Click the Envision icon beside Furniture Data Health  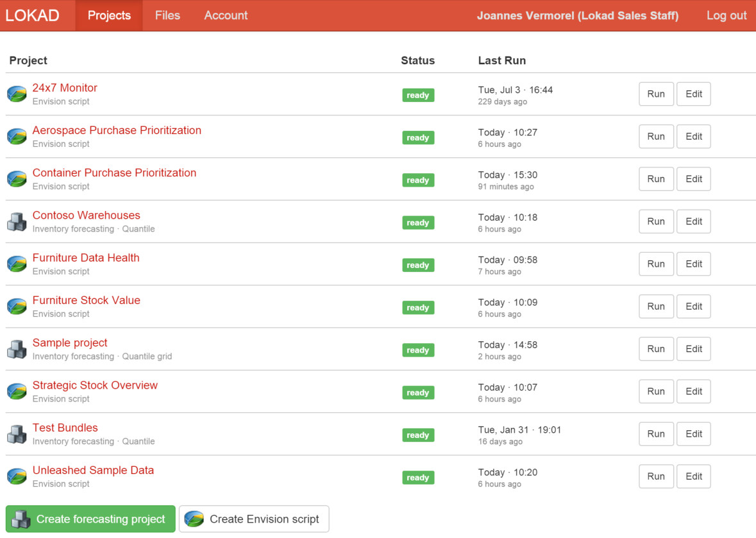click(x=17, y=264)
